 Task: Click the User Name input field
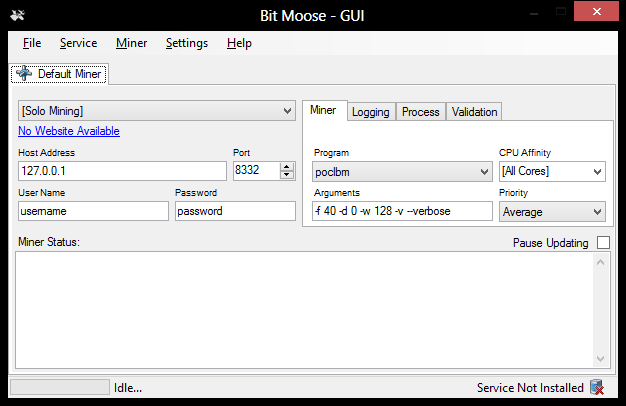93,211
